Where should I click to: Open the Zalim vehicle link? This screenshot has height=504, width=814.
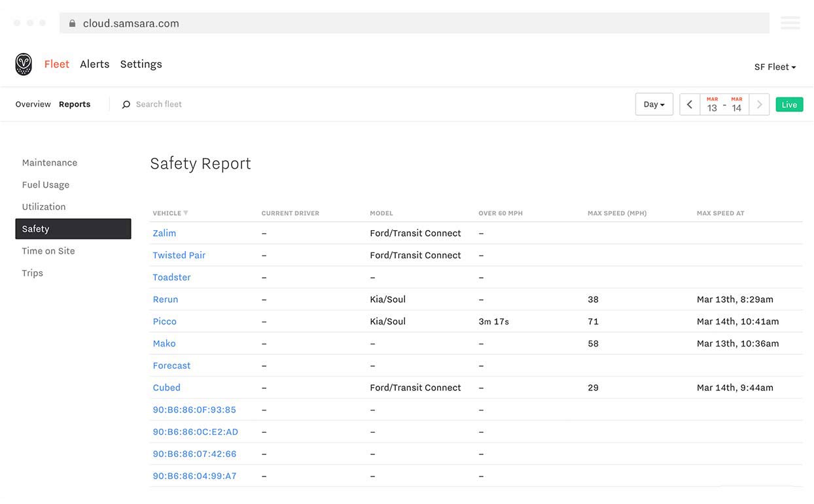point(164,233)
